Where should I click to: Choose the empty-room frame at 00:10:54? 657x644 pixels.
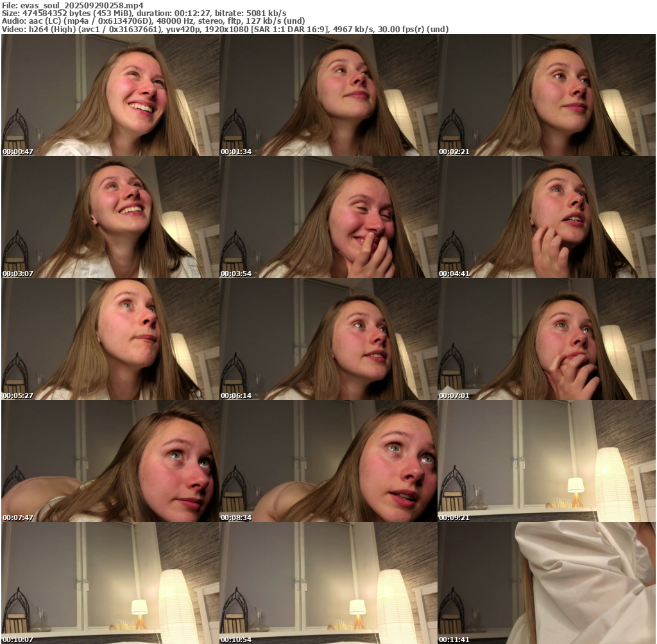pyautogui.click(x=328, y=583)
